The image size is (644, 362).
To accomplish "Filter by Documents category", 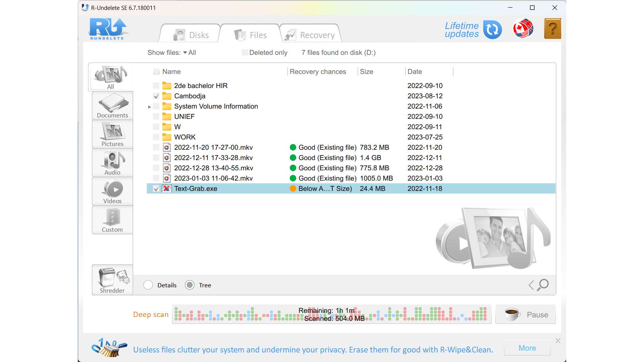I will pyautogui.click(x=112, y=106).
